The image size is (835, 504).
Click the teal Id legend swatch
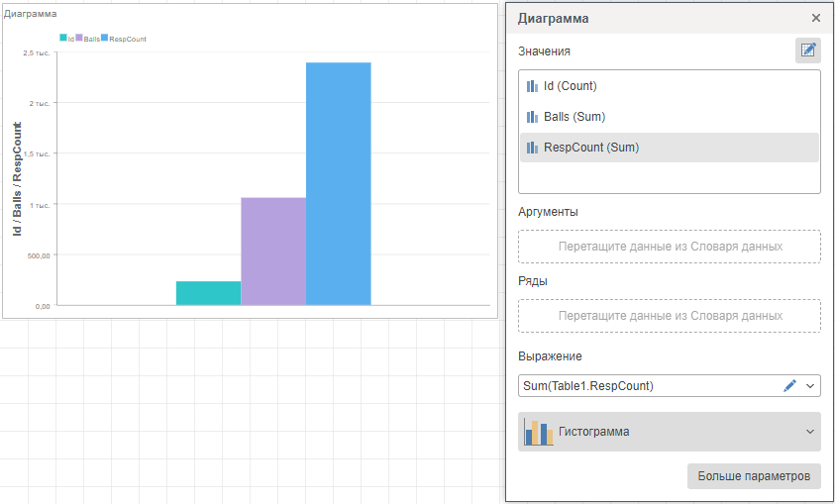(x=63, y=38)
